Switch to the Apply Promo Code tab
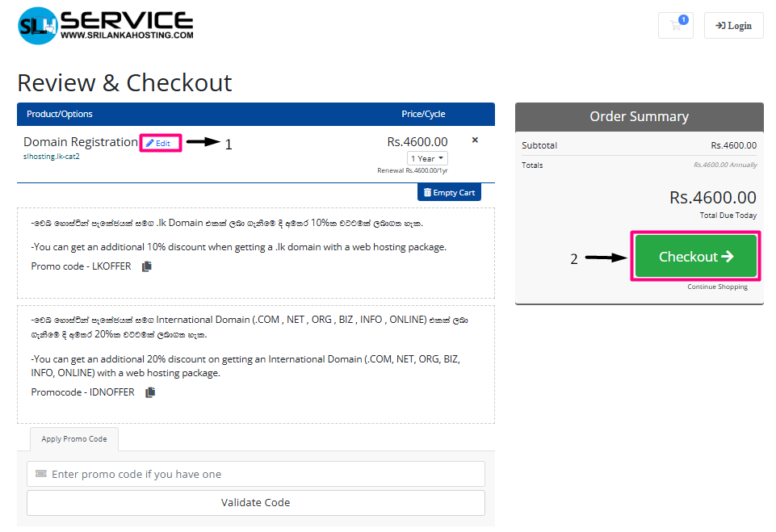The width and height of the screenshot is (776, 532). [x=74, y=439]
